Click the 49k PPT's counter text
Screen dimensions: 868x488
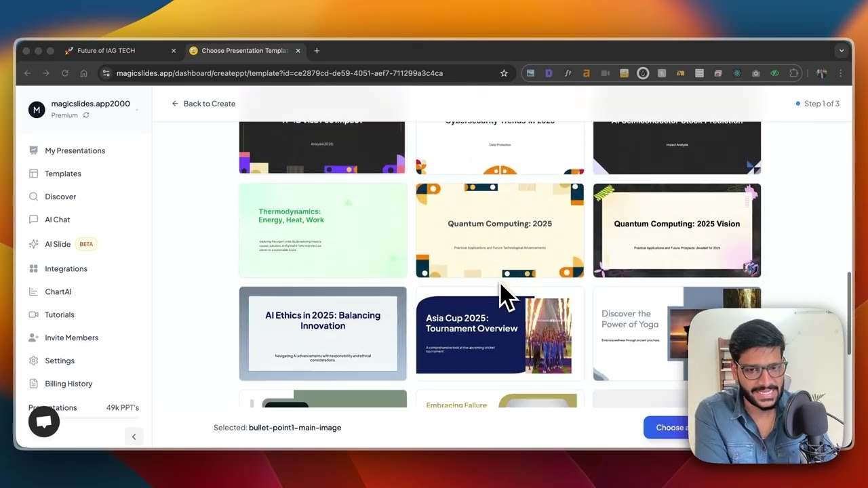click(x=123, y=407)
